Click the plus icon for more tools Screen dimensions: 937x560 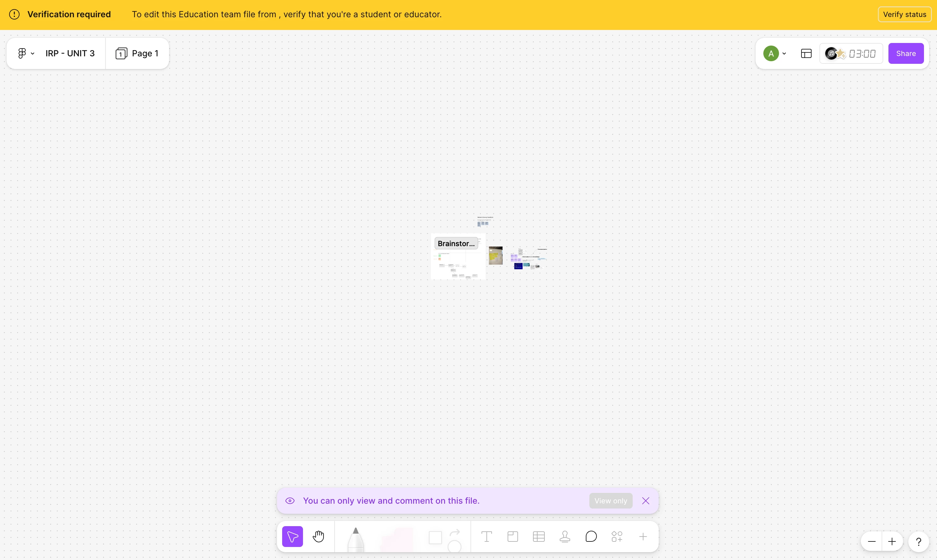[643, 536]
